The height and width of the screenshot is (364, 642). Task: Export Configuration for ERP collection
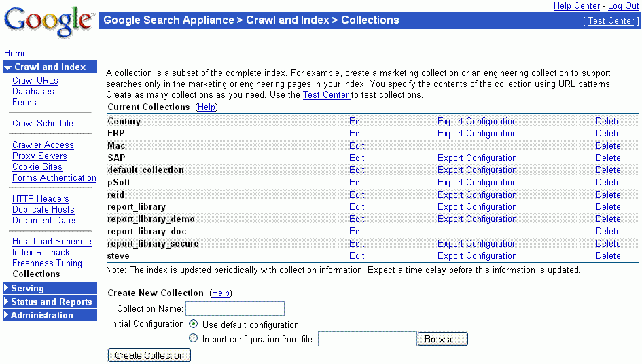point(477,134)
